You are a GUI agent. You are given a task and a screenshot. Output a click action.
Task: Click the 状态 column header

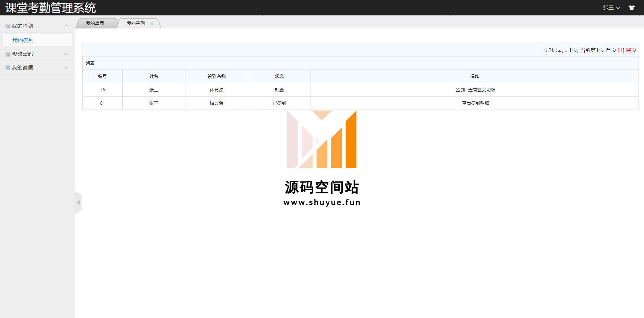279,76
